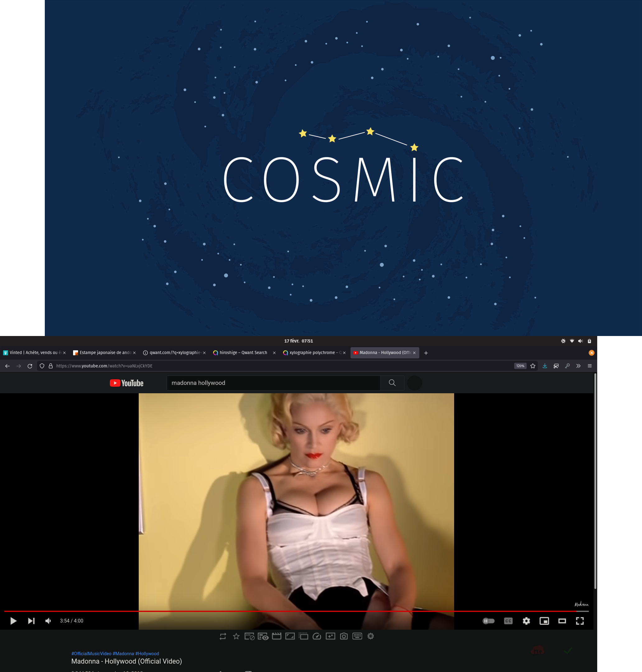Click the 120% zoom reset badge
642x672 pixels.
520,366
